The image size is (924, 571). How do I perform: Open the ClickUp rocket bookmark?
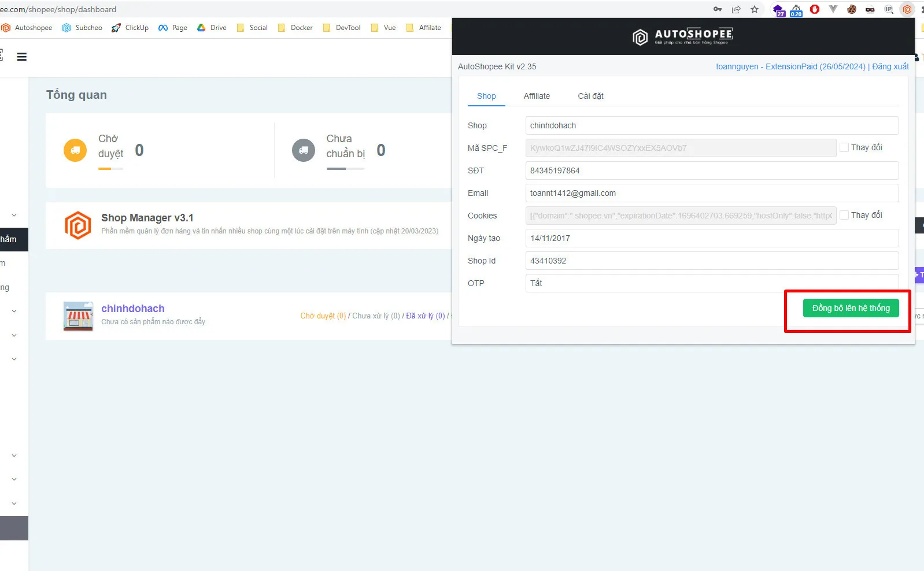(x=130, y=28)
